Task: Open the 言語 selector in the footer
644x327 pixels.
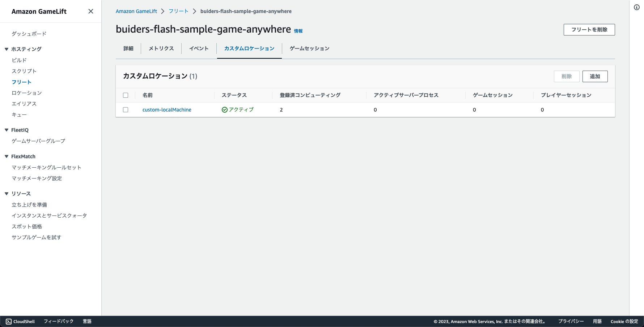Action: (87, 322)
